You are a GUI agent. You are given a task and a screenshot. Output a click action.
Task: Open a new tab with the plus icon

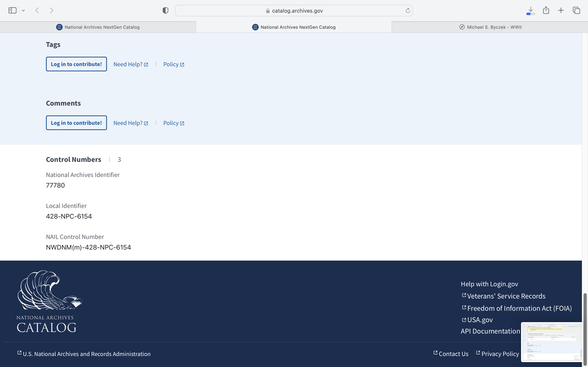pyautogui.click(x=561, y=10)
